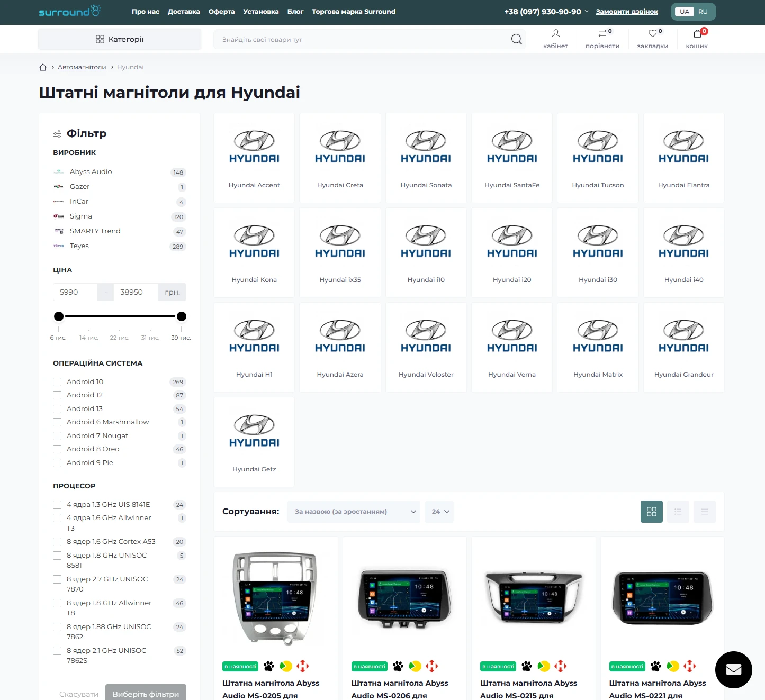Open Abyss Audio MS-0205 product image

point(275,598)
